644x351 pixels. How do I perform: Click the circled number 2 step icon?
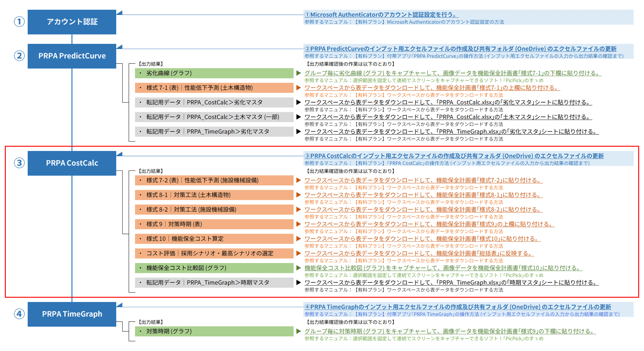(19, 56)
